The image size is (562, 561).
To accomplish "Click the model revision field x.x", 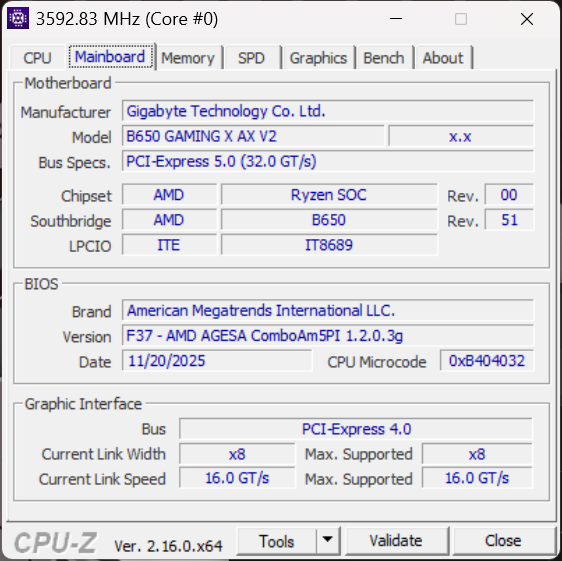I will point(461,136).
